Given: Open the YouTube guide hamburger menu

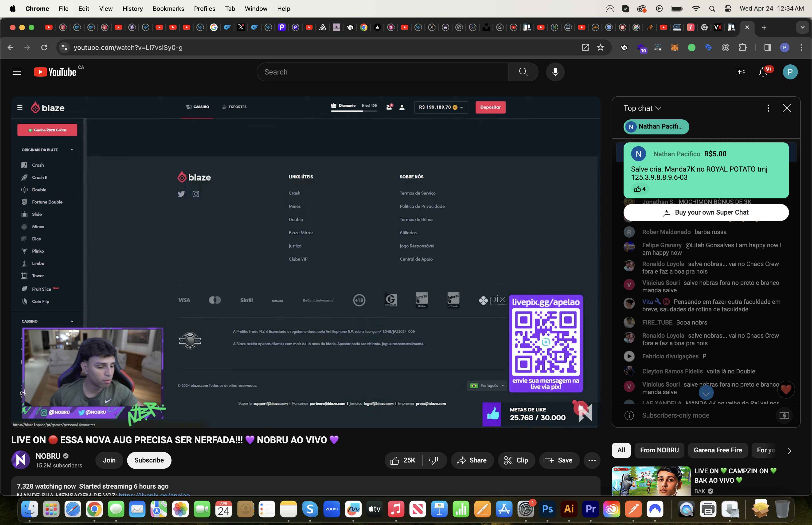Looking at the screenshot, I should [17, 72].
